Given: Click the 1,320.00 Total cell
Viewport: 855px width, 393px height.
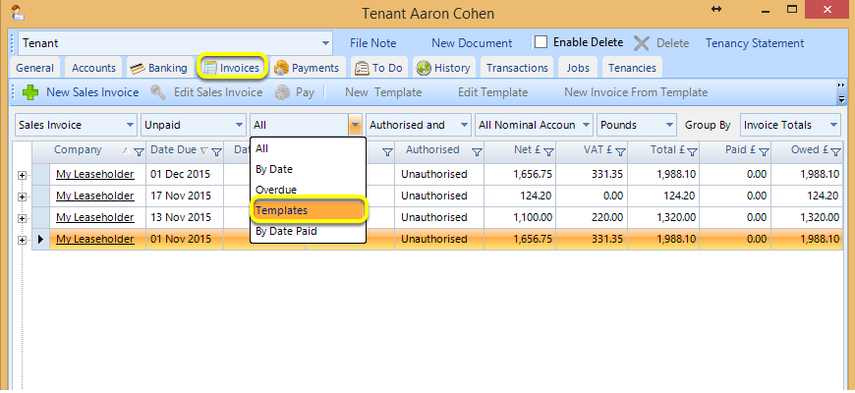Looking at the screenshot, I should click(663, 217).
